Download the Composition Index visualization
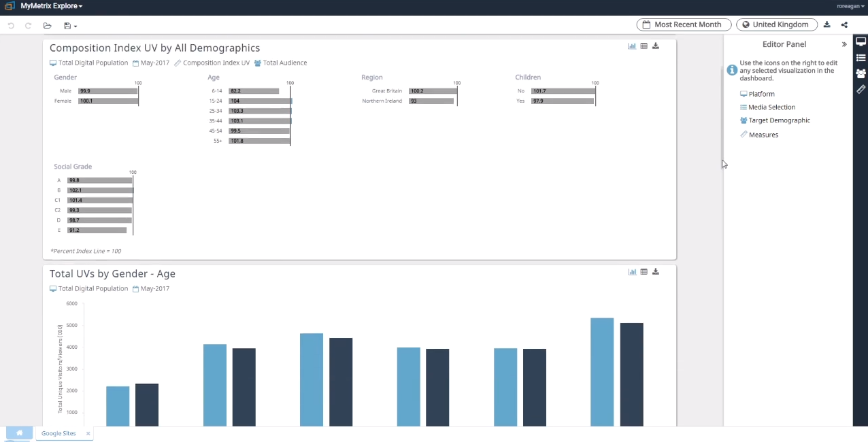 click(x=656, y=46)
